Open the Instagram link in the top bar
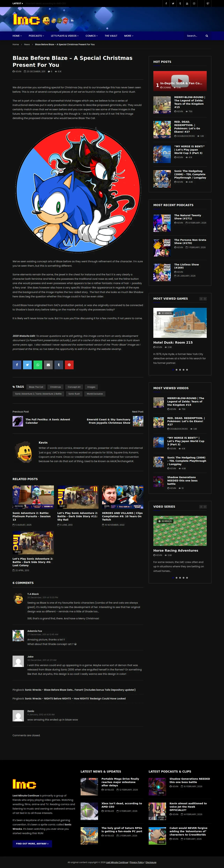The width and height of the screenshot is (224, 868). [x=194, y=3]
